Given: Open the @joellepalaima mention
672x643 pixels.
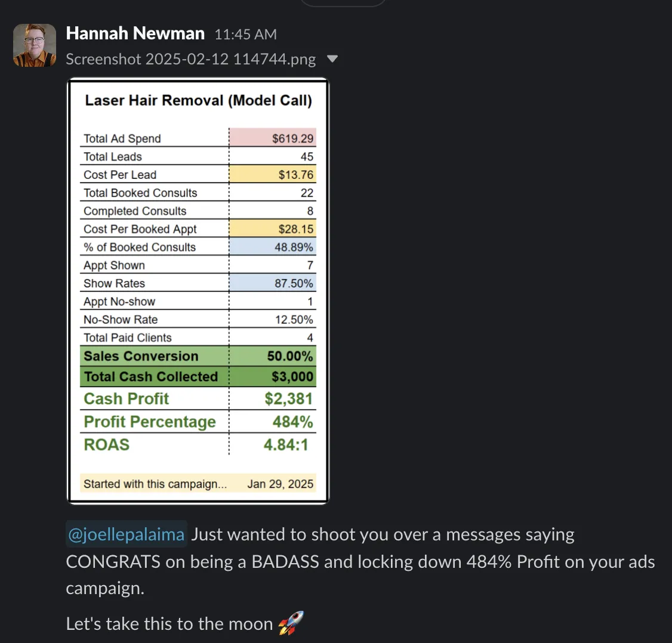Looking at the screenshot, I should (126, 534).
